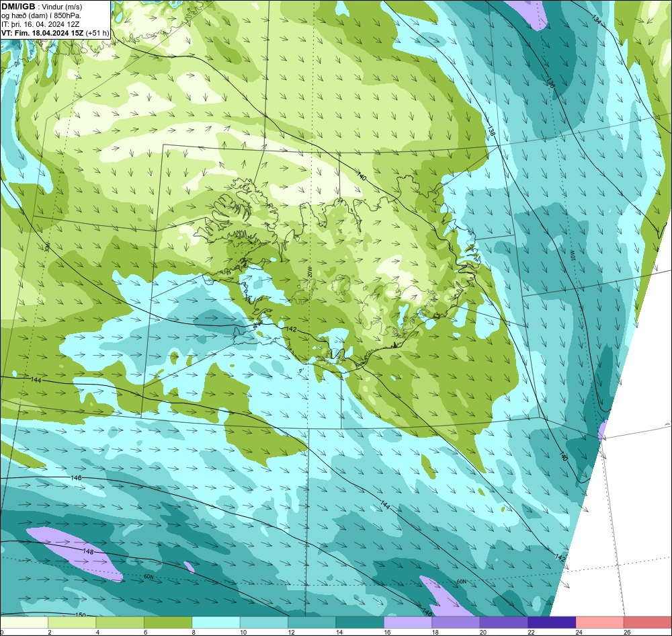Viewport: 672px width, 636px height.
Task: Click the DMI/IGB title text
Action: (18, 6)
